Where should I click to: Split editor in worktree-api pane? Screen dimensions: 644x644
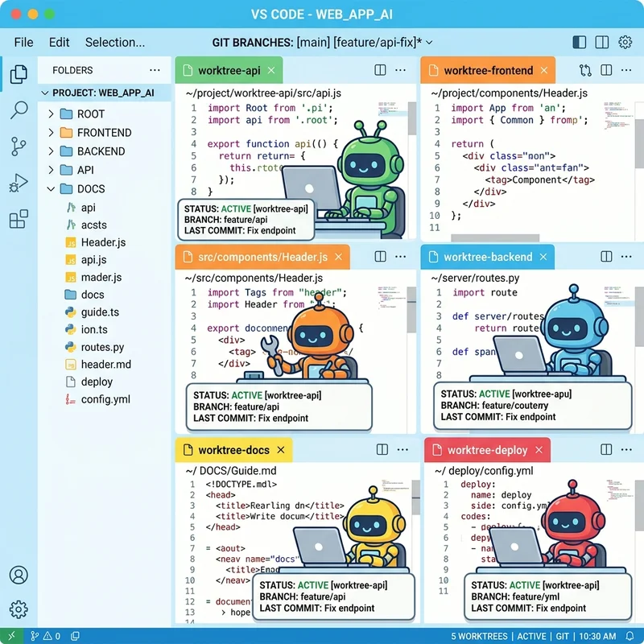(380, 70)
